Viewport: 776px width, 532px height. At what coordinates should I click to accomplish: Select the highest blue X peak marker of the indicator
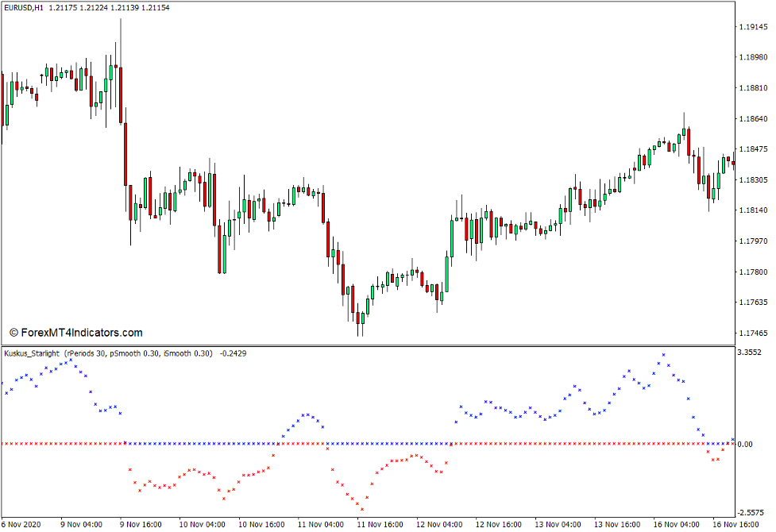point(664,356)
